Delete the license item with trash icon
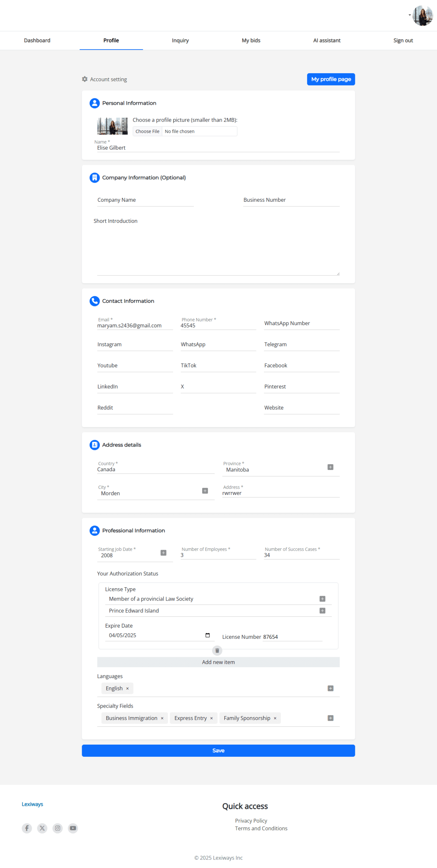 pos(217,650)
